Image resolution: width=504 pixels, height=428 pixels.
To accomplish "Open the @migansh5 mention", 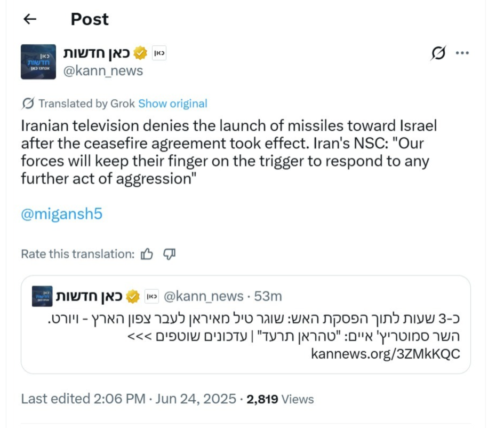I will pyautogui.click(x=61, y=215).
